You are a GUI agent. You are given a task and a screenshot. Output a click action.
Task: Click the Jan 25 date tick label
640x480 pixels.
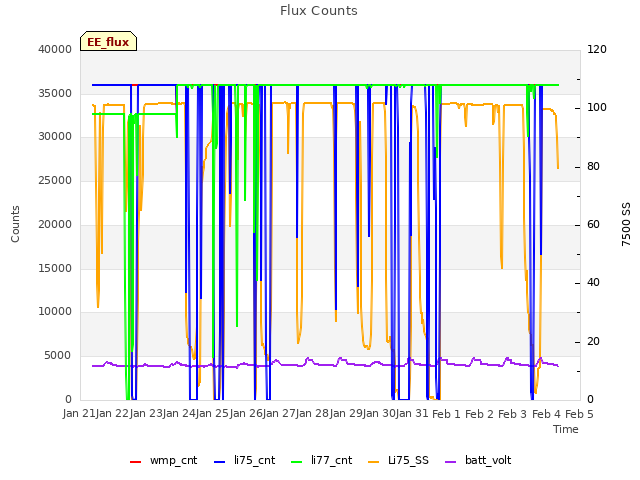click(x=213, y=413)
